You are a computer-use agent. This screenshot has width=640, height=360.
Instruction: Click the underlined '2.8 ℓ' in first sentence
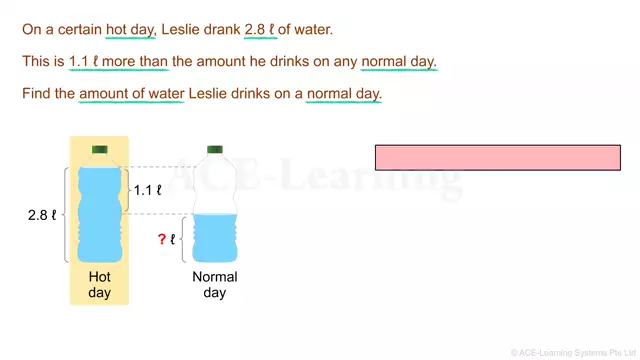pyautogui.click(x=260, y=30)
